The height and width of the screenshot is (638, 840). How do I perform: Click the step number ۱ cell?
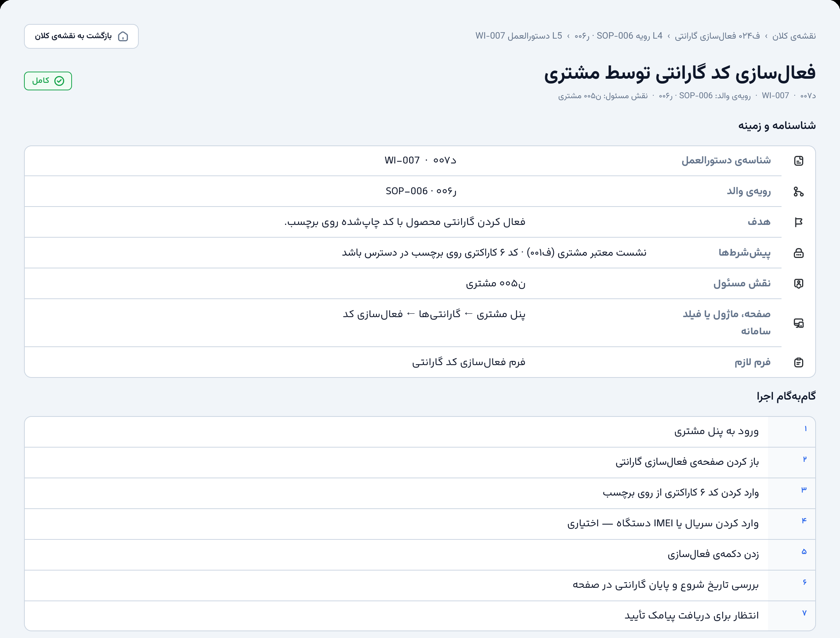[792, 432]
